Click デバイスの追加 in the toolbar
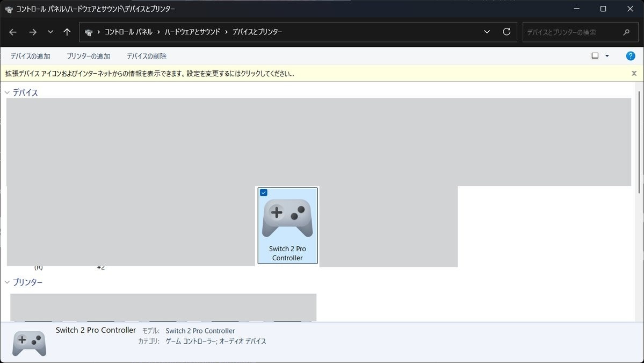The height and width of the screenshot is (363, 644). 31,56
